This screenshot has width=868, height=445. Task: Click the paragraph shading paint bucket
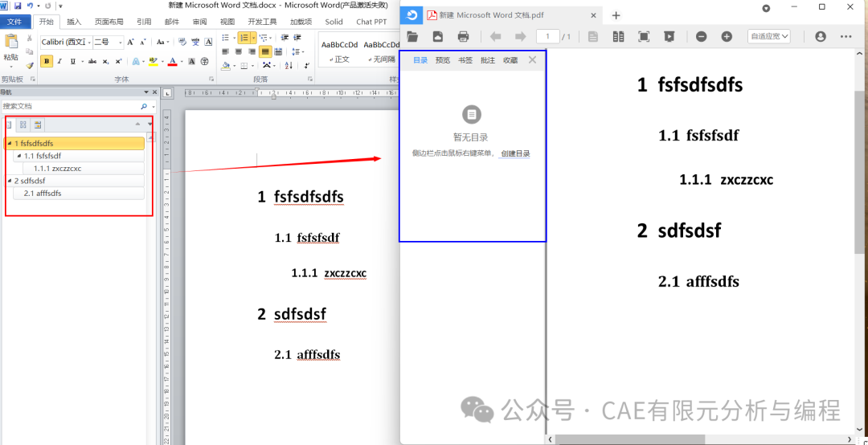(x=226, y=65)
